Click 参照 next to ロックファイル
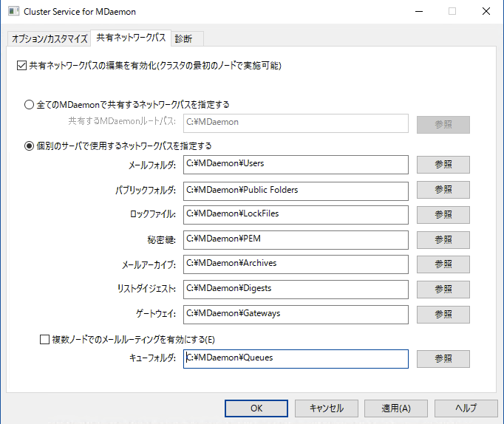Image resolution: width=504 pixels, height=424 pixels. click(x=443, y=215)
